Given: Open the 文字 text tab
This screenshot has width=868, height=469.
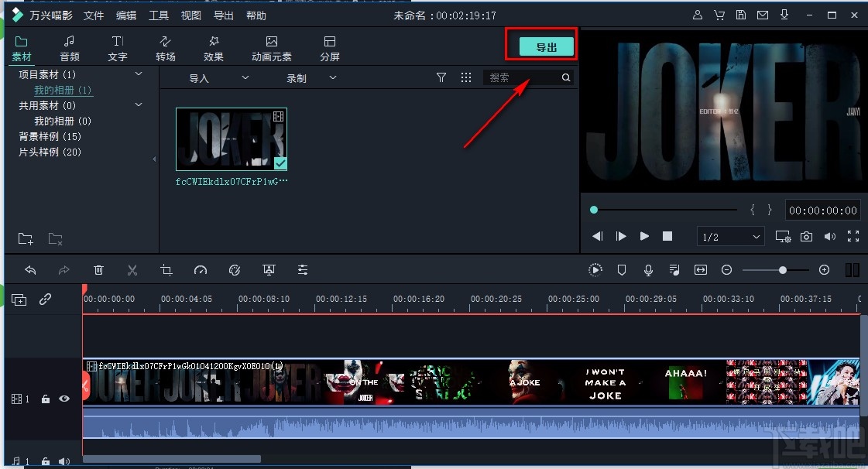Looking at the screenshot, I should [118, 49].
